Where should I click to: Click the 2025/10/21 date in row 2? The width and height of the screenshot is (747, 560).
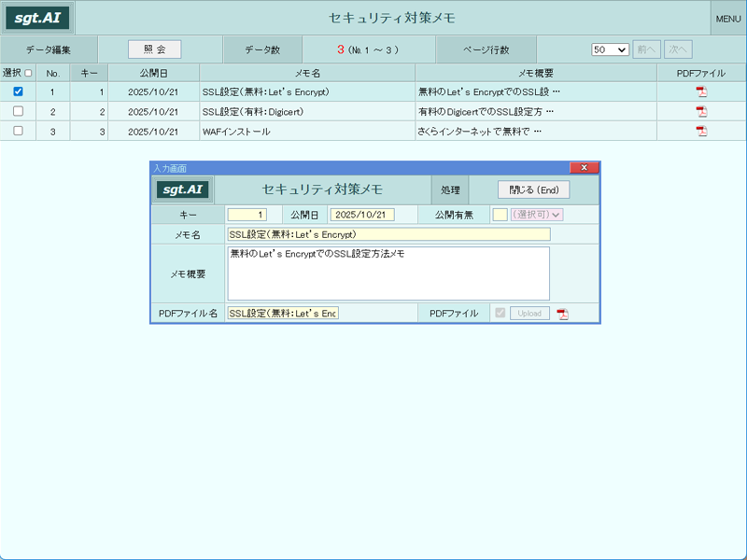coord(153,112)
